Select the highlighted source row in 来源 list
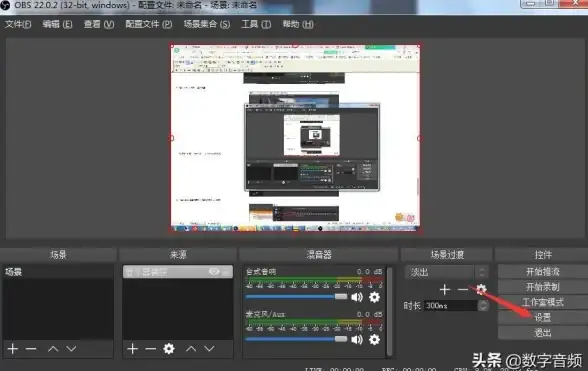This screenshot has width=588, height=371. click(x=178, y=272)
